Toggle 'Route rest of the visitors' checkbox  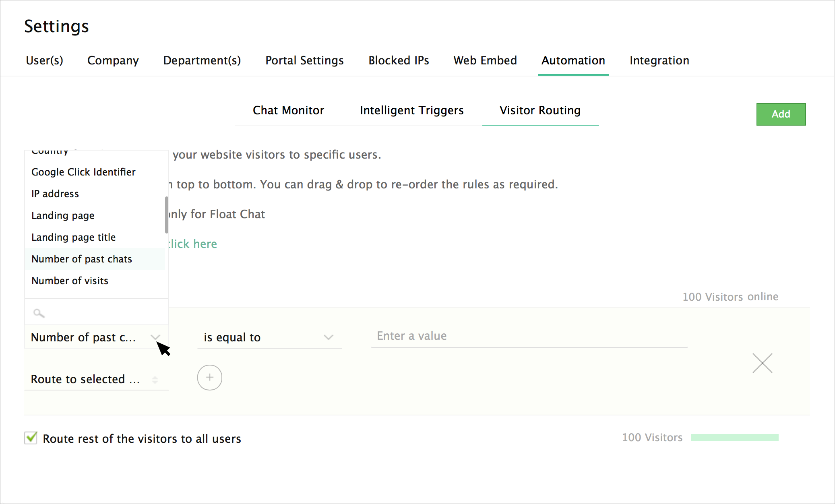pyautogui.click(x=31, y=438)
